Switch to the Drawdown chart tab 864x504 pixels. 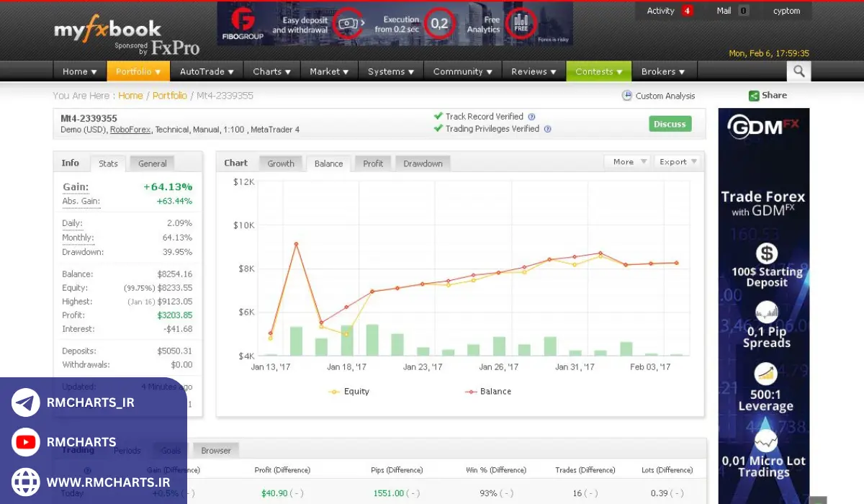click(423, 163)
